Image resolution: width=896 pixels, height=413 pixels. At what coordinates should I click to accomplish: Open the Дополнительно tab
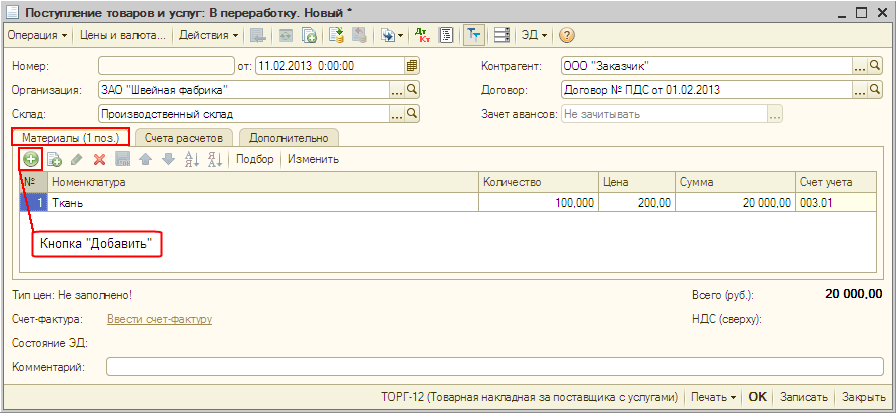[289, 137]
